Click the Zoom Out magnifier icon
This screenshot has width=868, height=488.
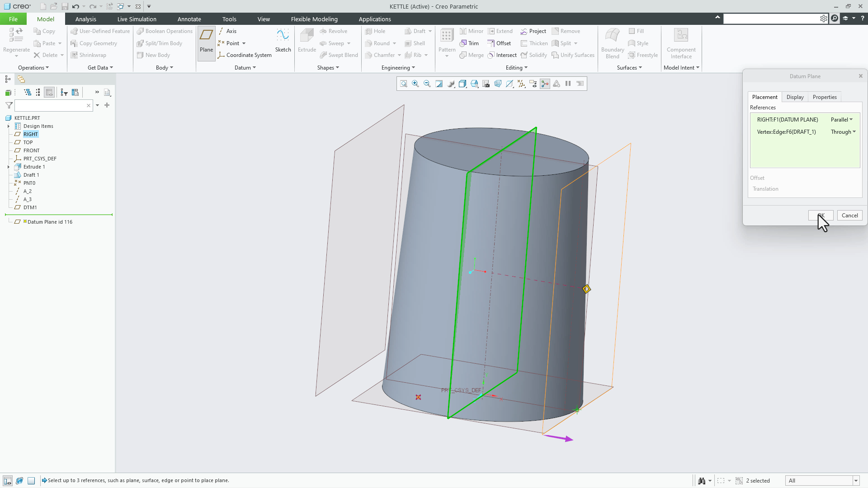coord(427,84)
